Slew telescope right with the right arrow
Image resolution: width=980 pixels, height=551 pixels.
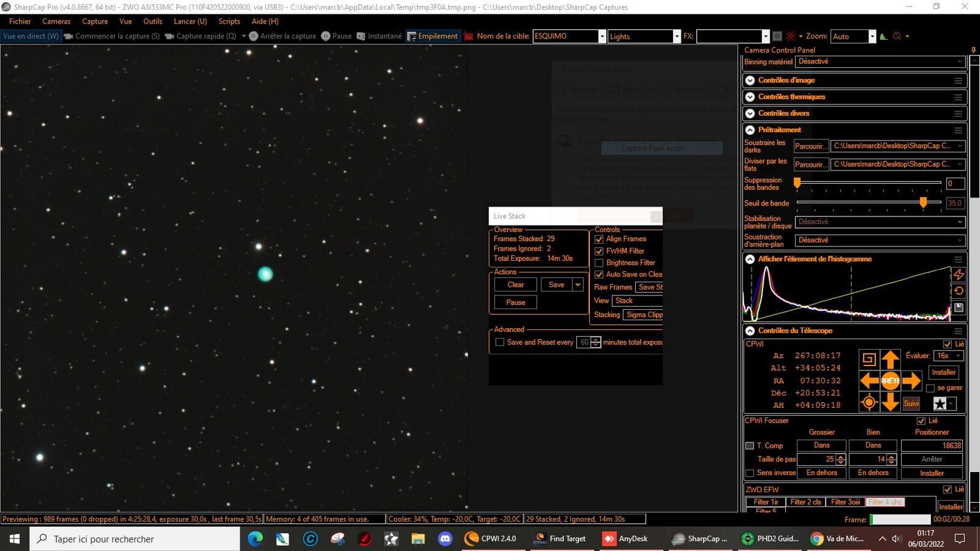(911, 380)
